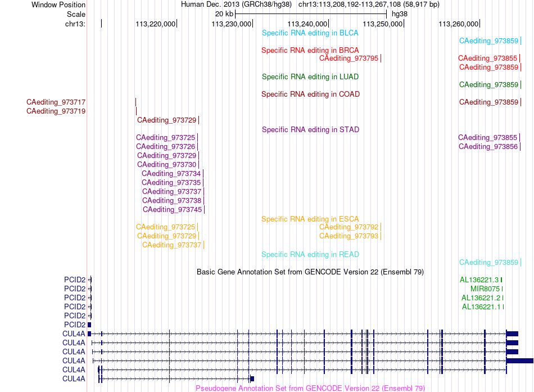Screen dimensions: 534x392
Task: Select CAediting_973745 in the STAD track
Action: tap(173, 210)
